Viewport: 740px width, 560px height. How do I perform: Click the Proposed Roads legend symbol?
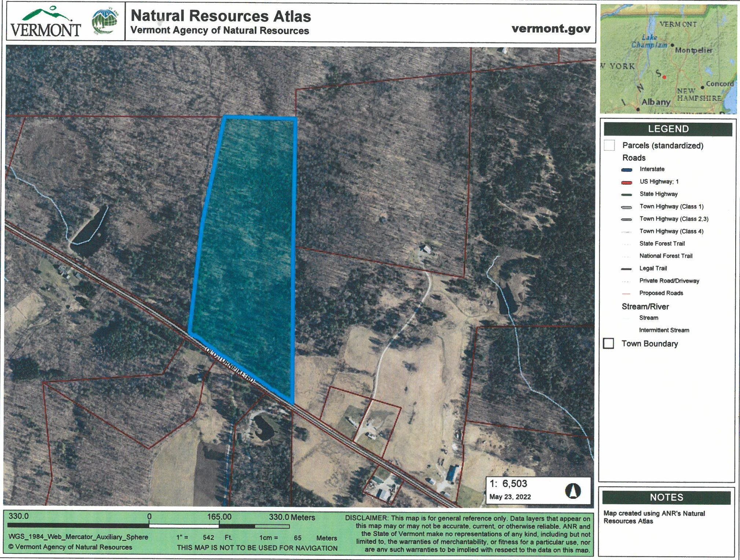coord(626,294)
